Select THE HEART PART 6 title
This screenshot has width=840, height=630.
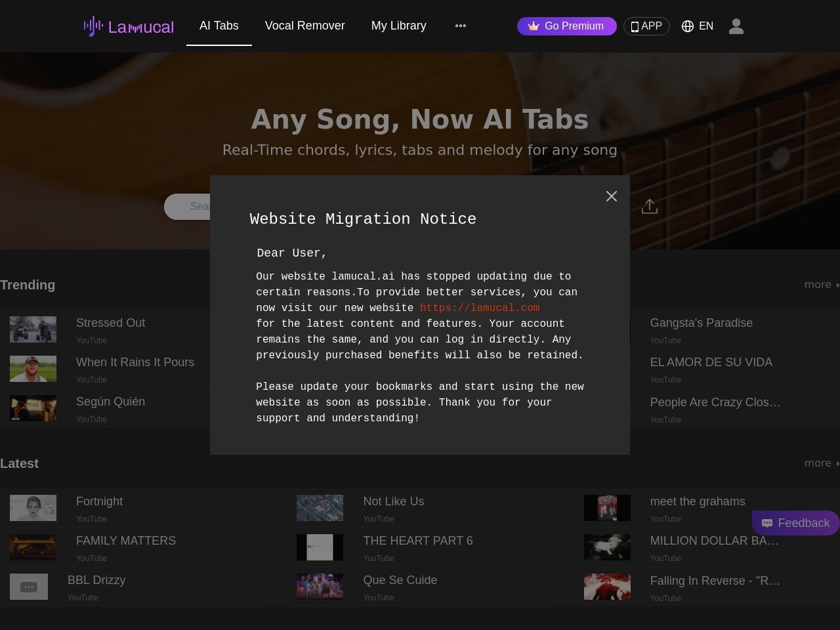click(418, 541)
